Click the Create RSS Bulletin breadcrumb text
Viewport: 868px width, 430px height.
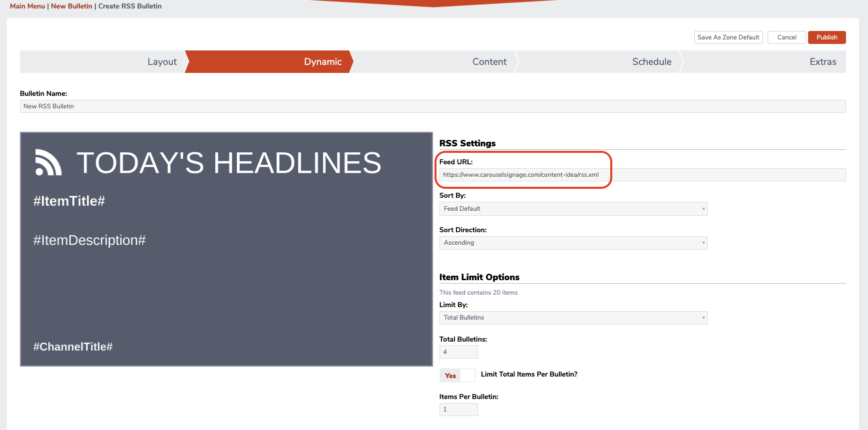click(130, 6)
